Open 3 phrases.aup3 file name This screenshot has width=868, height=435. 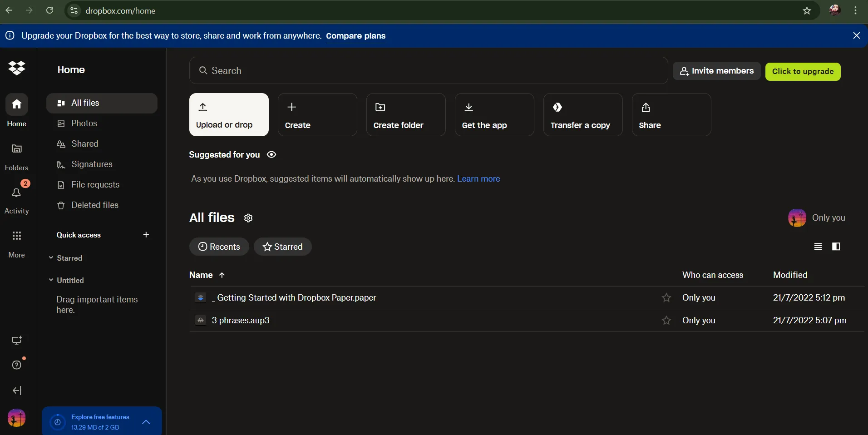coord(241,321)
